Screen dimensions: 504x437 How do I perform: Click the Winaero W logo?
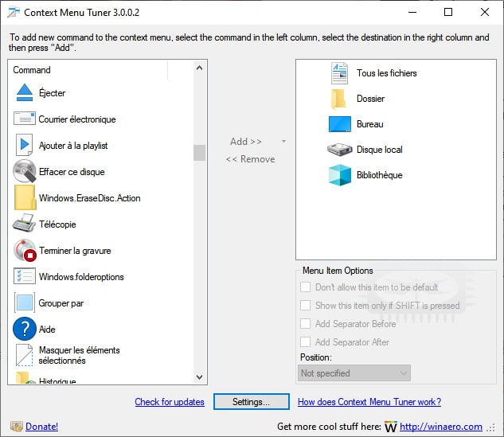(390, 427)
